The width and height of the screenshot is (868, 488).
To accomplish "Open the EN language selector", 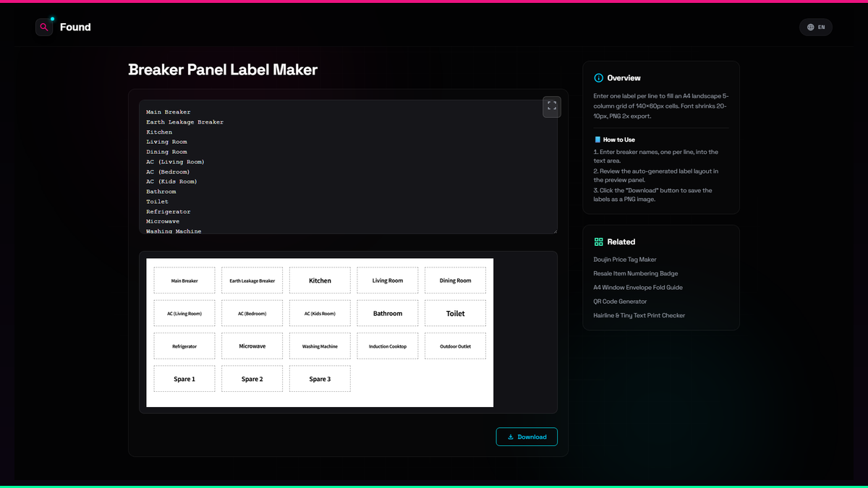I will [x=816, y=27].
